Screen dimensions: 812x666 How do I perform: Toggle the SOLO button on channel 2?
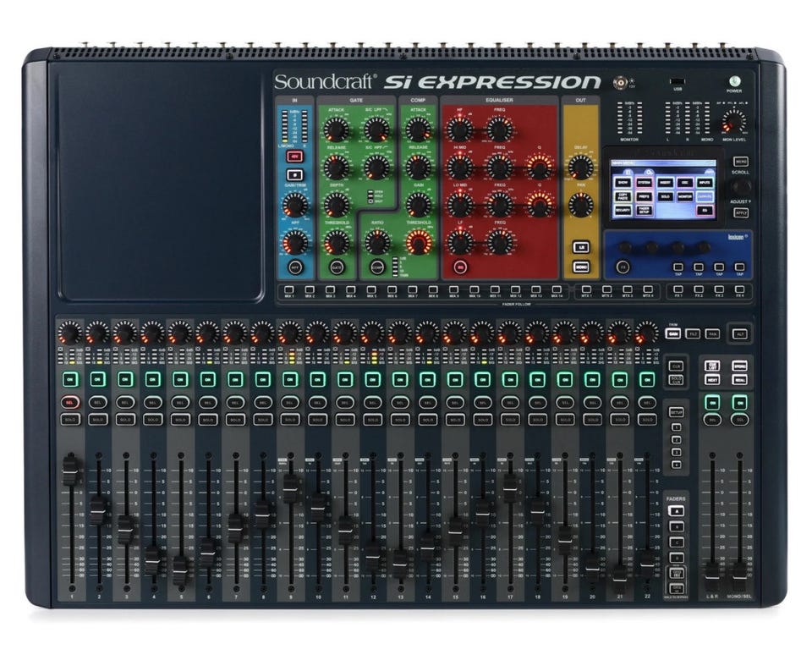tap(98, 419)
